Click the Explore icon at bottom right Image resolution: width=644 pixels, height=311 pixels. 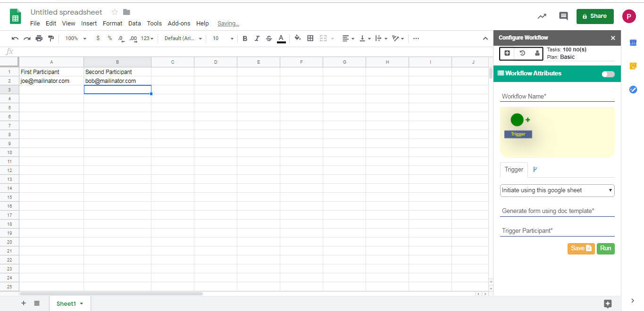[x=608, y=304]
